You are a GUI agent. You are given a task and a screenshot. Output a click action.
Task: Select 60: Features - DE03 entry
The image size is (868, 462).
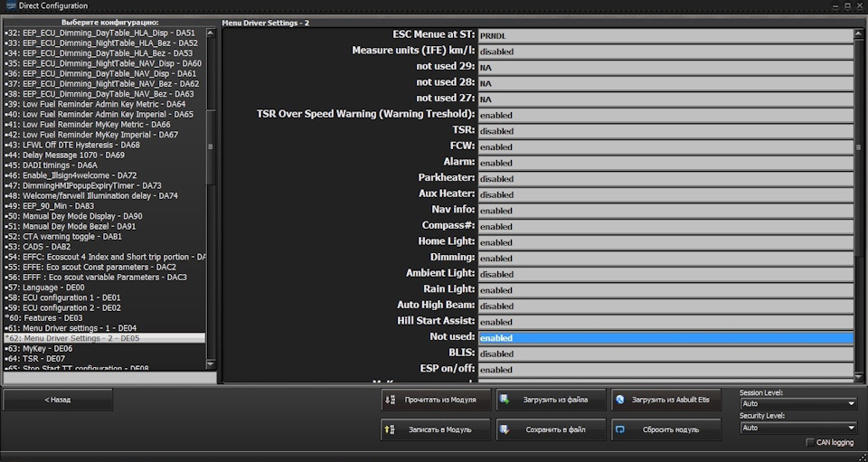(x=104, y=318)
